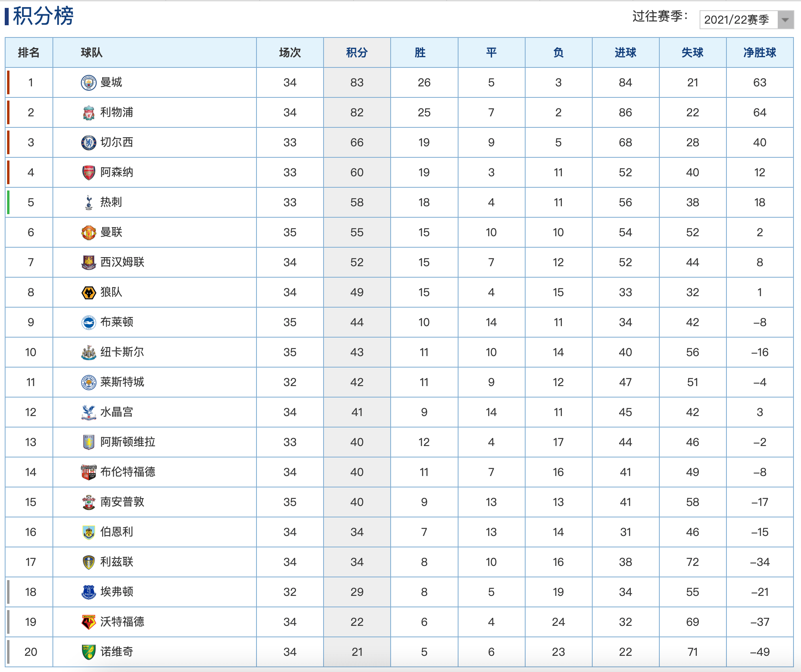Click the 曼联 team icon
This screenshot has width=801, height=672.
81,230
